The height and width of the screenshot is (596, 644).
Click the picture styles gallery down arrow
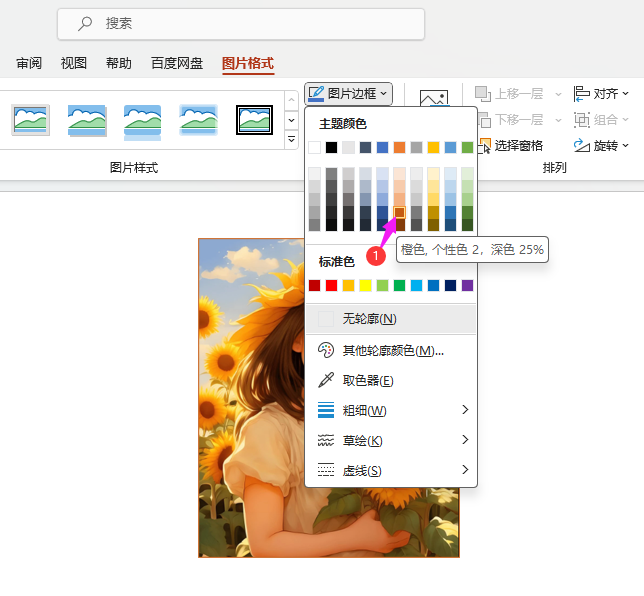point(291,120)
